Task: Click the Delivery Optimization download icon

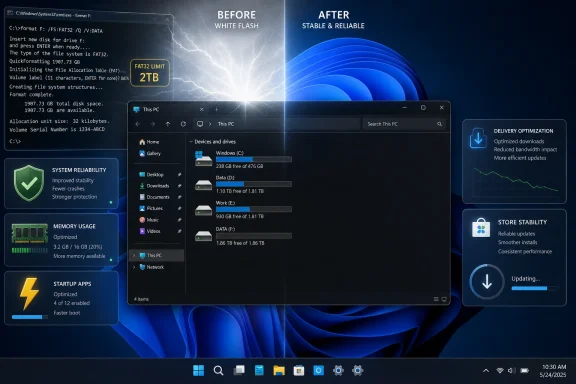Action: (x=478, y=138)
